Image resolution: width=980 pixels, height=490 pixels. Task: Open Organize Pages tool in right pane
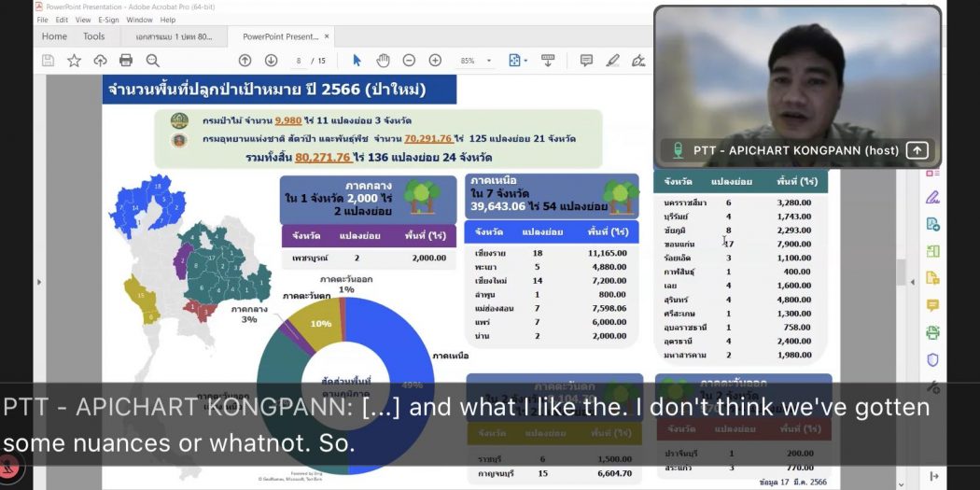pos(932,251)
